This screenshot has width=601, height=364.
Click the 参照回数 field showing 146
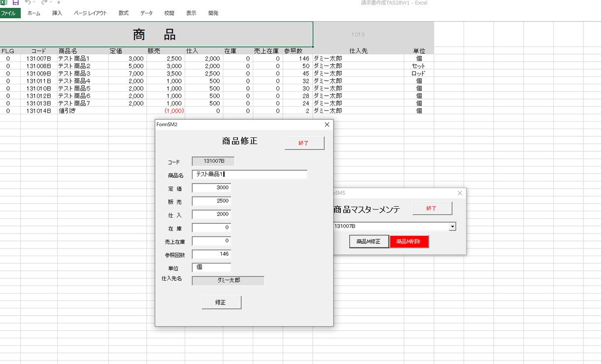(211, 254)
